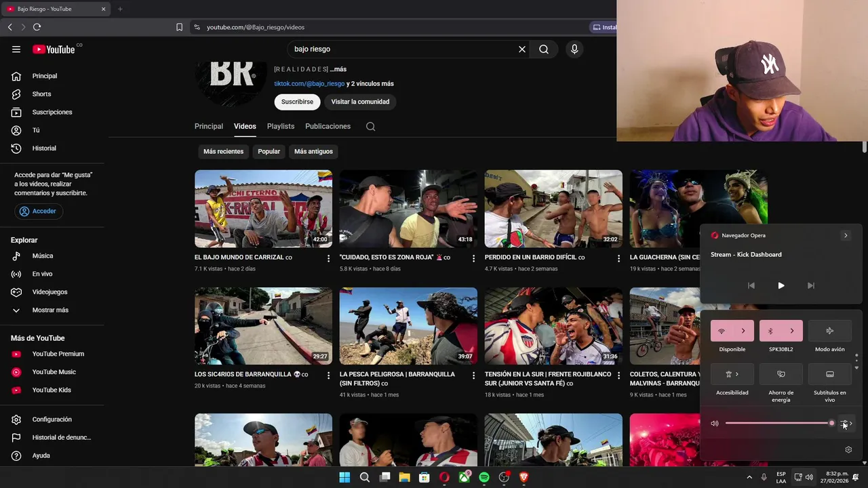Expand Accesibilidad options tile
The height and width of the screenshot is (488, 868).
click(732, 374)
